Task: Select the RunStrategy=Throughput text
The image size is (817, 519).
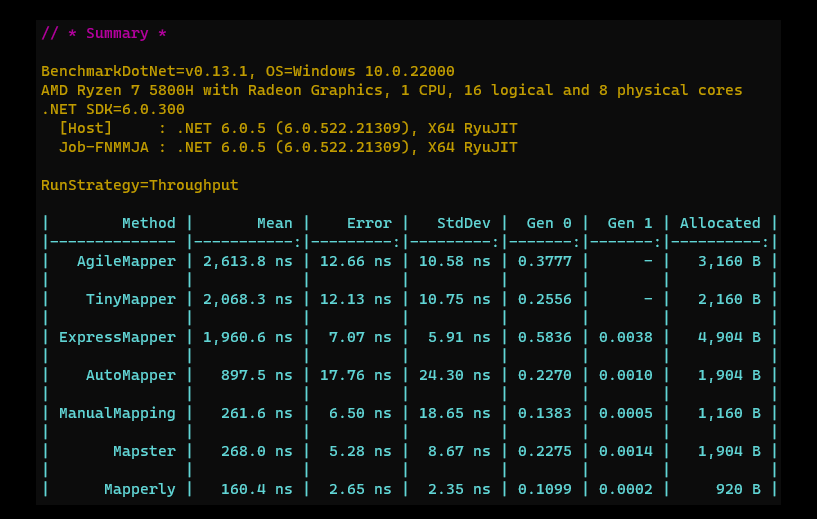Action: tap(140, 185)
